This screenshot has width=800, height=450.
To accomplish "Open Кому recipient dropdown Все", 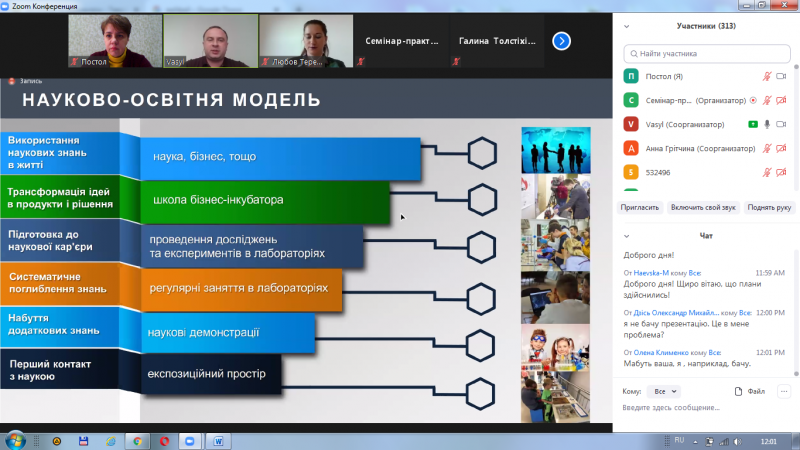I will point(664,391).
